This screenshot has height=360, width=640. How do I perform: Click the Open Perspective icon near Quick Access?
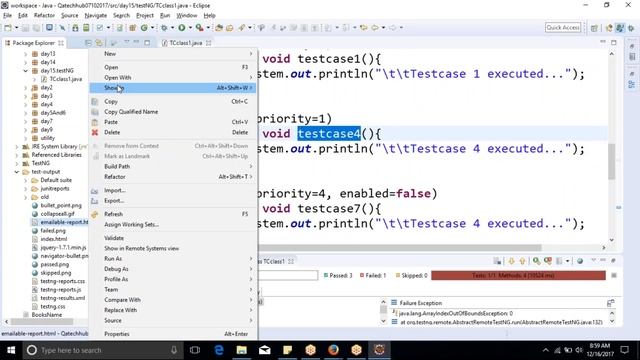click(594, 28)
